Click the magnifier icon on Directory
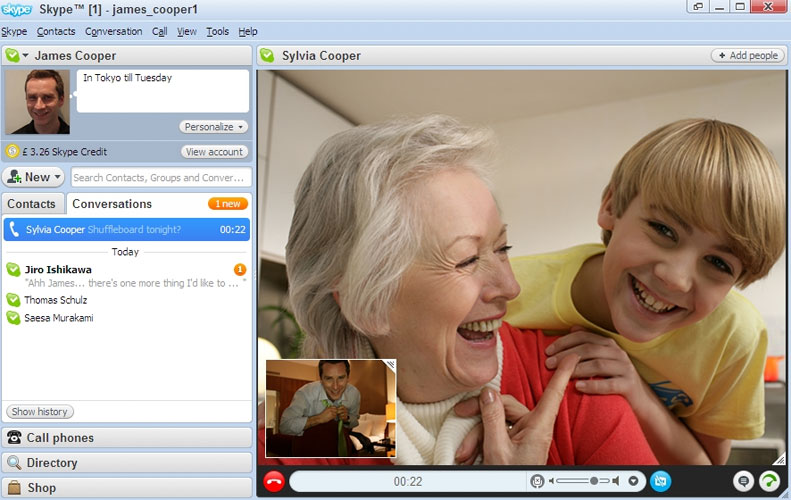The image size is (791, 500). pos(14,463)
